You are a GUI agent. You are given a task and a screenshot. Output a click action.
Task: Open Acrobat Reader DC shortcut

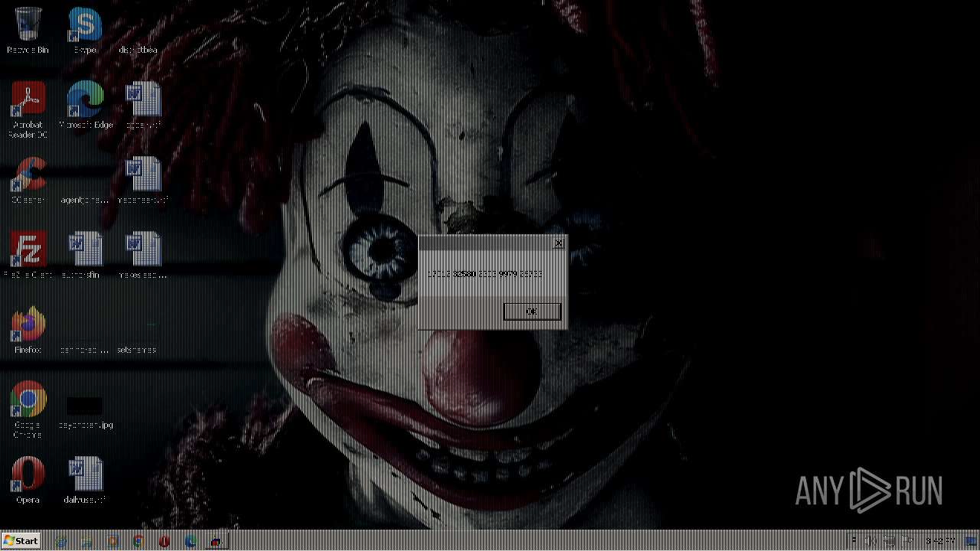coord(28,109)
